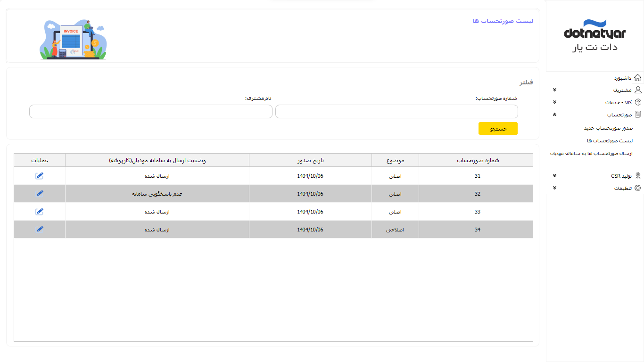Expand the مشتریان menu chevron

554,90
